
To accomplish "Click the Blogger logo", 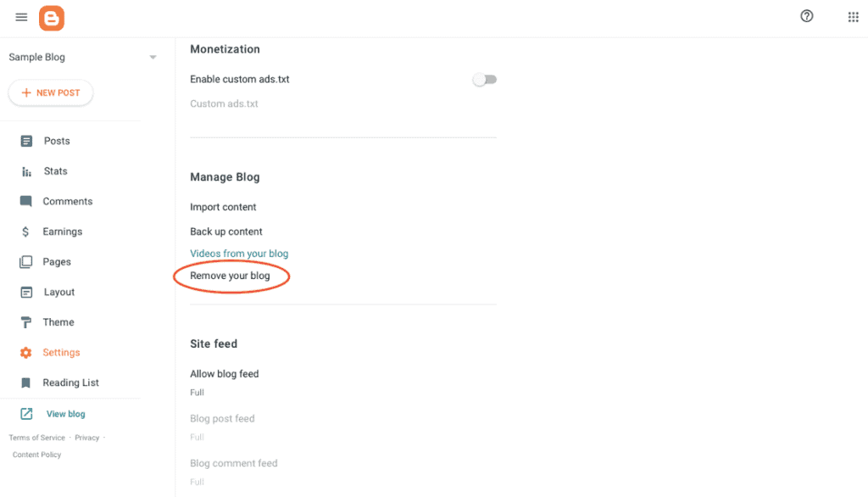I will [51, 17].
